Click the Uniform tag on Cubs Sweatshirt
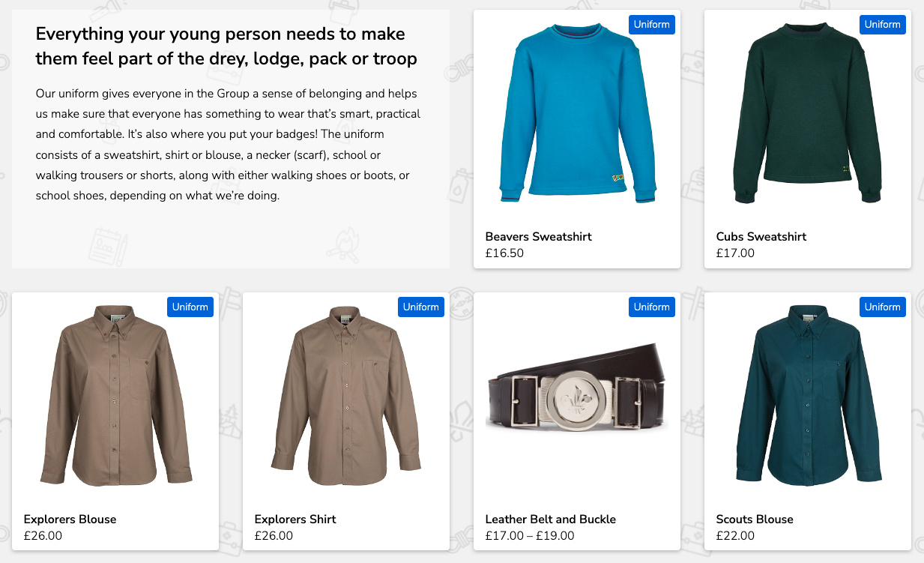The image size is (924, 563). coord(882,25)
